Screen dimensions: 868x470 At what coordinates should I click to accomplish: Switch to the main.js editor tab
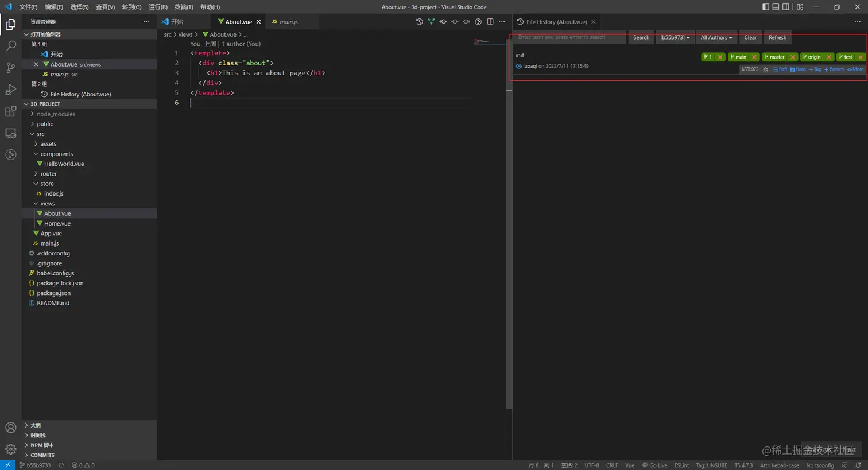(288, 22)
